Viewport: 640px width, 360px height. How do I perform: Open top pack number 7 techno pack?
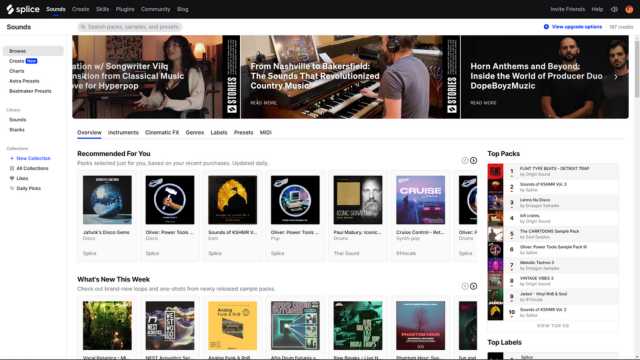pyautogui.click(x=553, y=265)
